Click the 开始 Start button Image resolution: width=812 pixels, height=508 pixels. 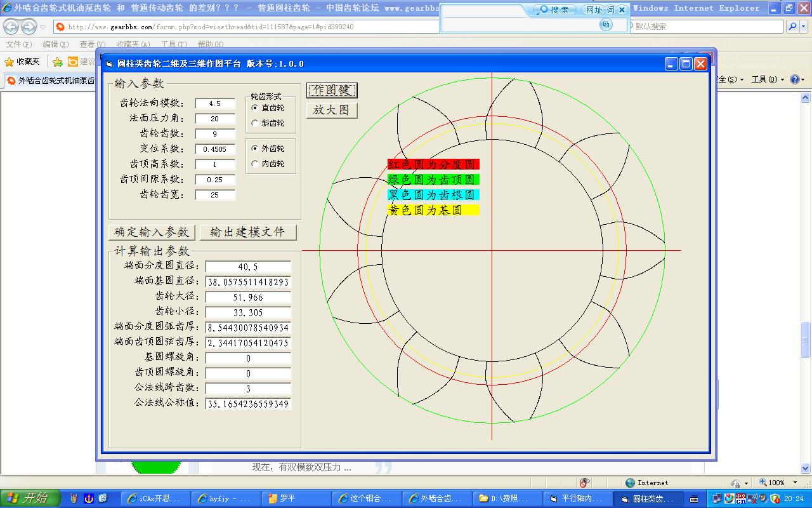click(30, 498)
